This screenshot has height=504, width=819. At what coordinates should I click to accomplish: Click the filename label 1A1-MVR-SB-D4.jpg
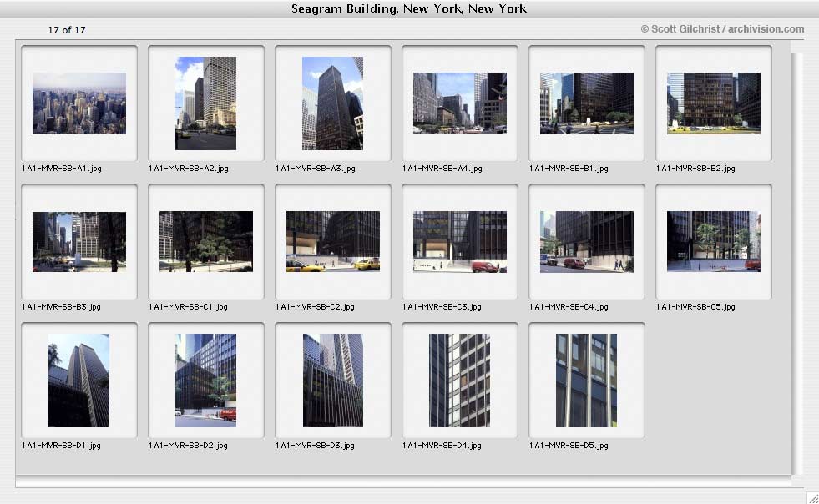click(442, 445)
